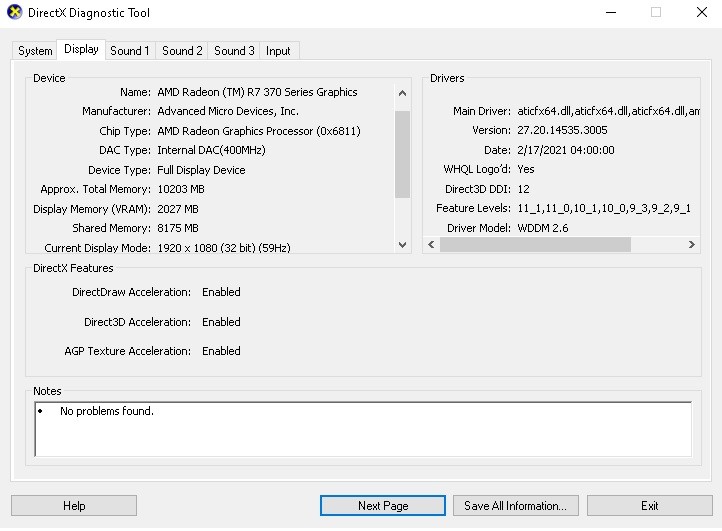Screen dimensions: 722x531
Task: Click 'Internal DAC(400MHz)' value
Action: point(211,150)
